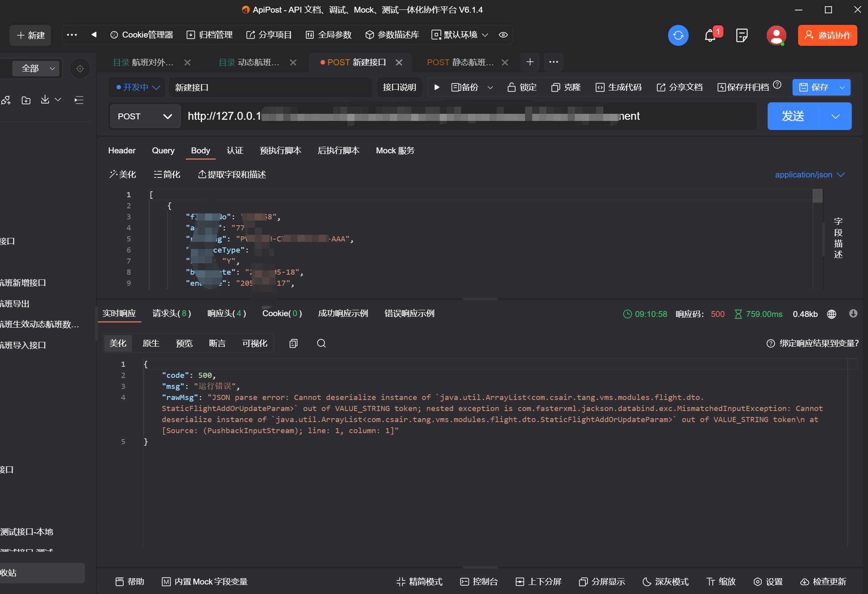Viewport: 868px width, 594px height.
Task: Open 控制台 in bottom bar
Action: (x=479, y=581)
